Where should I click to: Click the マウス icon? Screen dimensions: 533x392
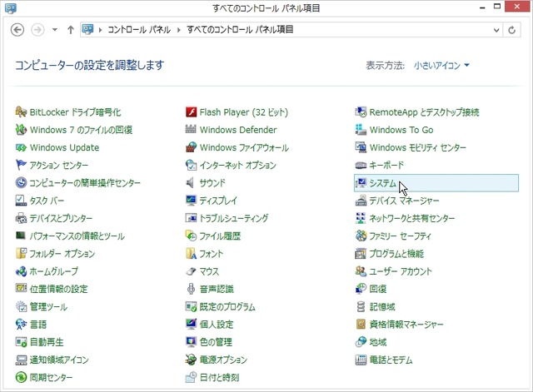[191, 271]
